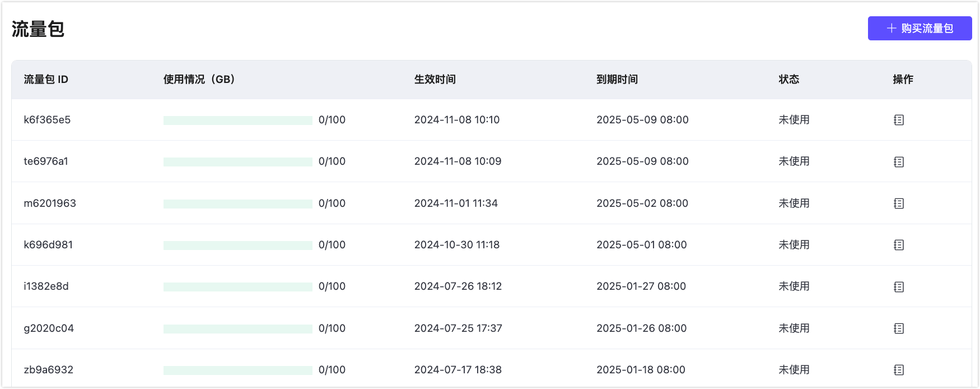Select the 流量包 ID column header
Image resolution: width=980 pixels, height=389 pixels.
[46, 80]
